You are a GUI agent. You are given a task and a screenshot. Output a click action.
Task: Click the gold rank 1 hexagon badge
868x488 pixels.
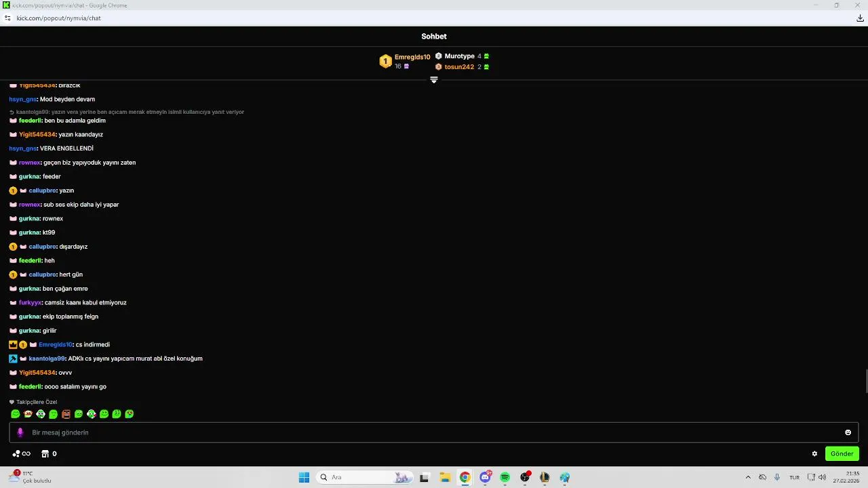point(385,62)
